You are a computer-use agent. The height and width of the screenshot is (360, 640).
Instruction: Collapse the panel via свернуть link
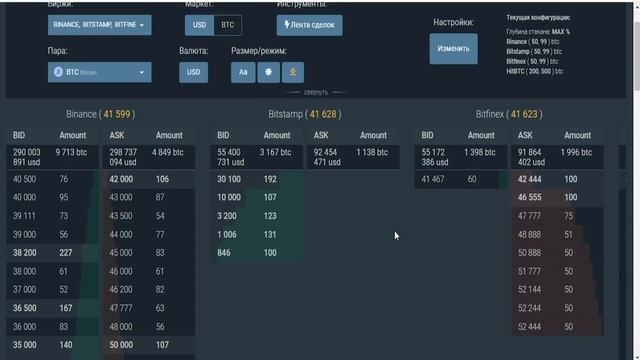[316, 92]
